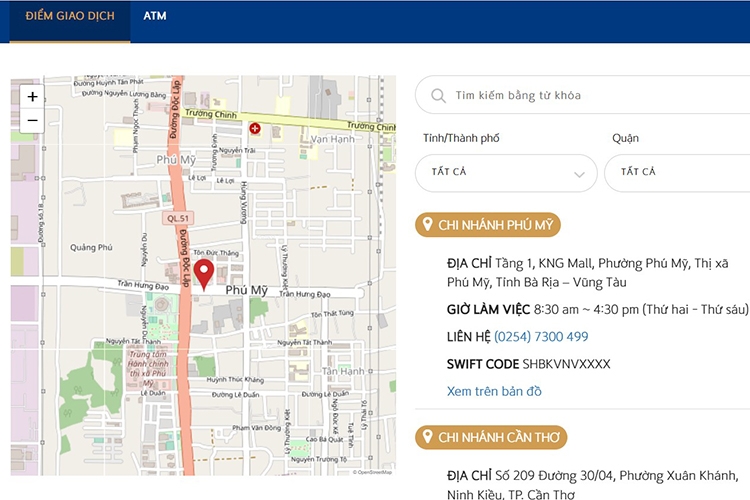
Task: Zoom in the map with plus button
Action: point(32,97)
